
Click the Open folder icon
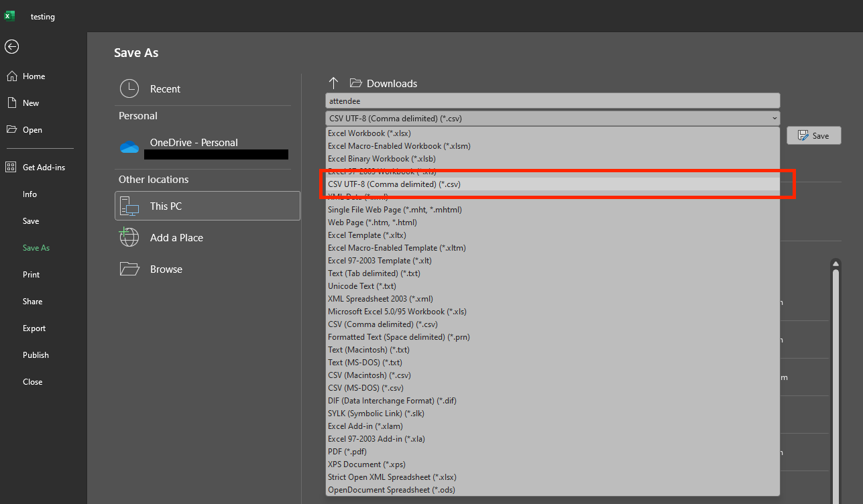click(11, 130)
